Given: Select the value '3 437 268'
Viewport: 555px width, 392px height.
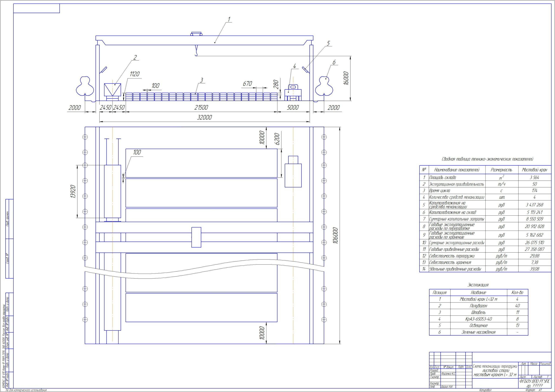Looking at the screenshot, I should (534, 205).
